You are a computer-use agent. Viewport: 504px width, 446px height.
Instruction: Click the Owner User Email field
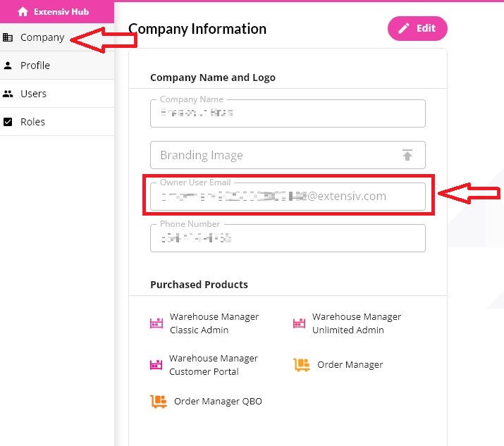point(288,197)
